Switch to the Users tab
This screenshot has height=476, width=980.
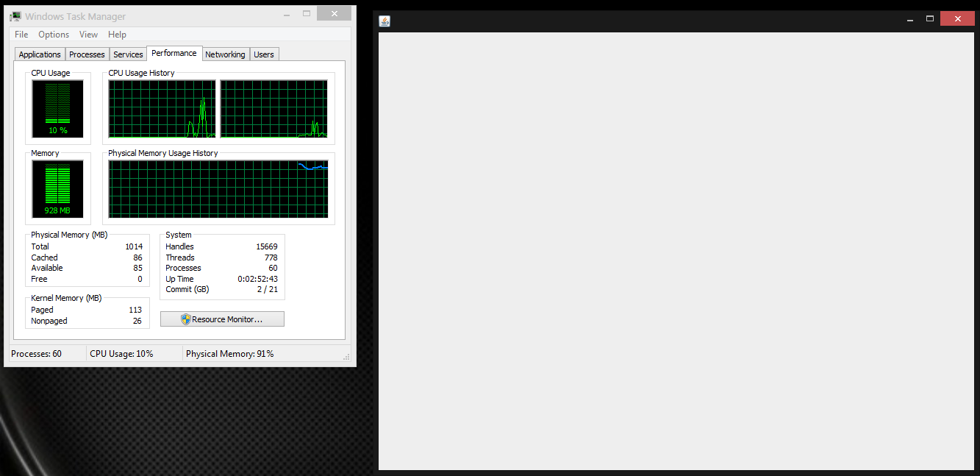click(264, 54)
